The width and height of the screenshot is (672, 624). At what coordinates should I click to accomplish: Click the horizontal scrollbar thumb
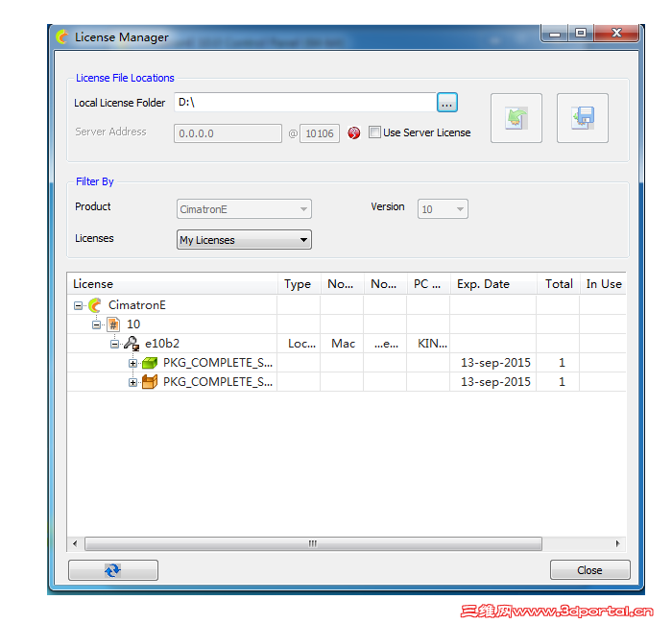tap(313, 543)
